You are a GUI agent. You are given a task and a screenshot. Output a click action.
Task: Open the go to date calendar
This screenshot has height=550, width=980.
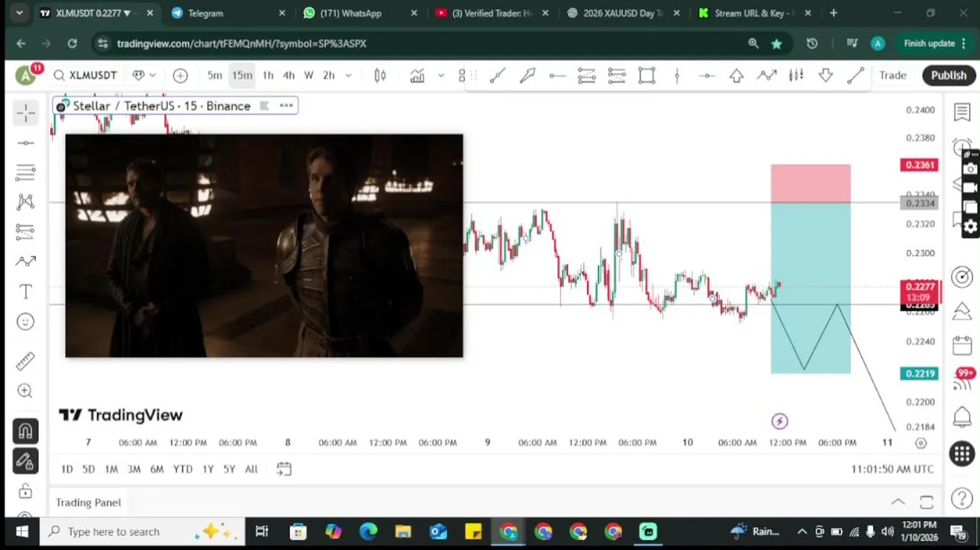283,469
